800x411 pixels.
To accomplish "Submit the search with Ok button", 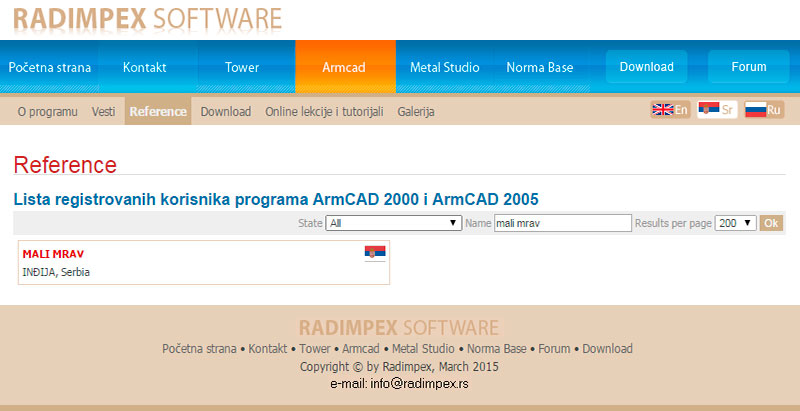I will pyautogui.click(x=771, y=223).
